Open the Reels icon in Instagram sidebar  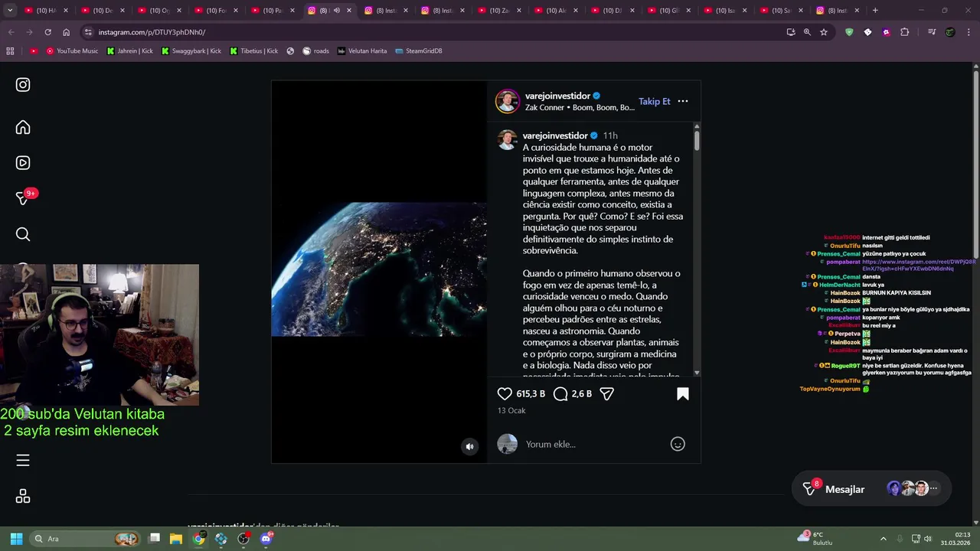click(x=23, y=162)
